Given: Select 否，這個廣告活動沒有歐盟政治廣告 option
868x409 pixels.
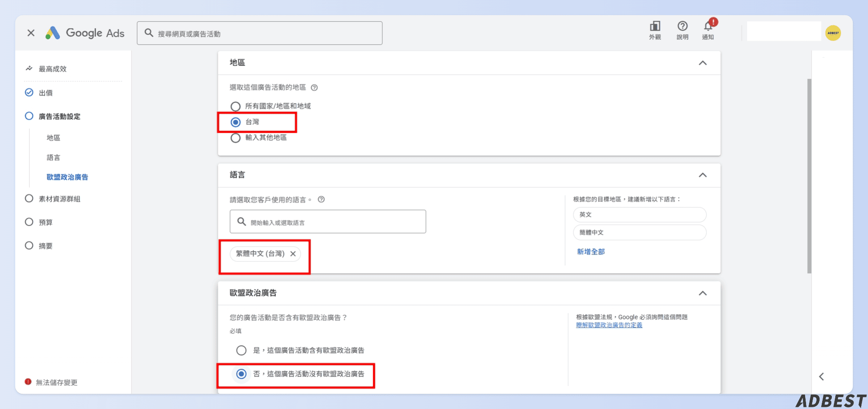Looking at the screenshot, I should (241, 374).
